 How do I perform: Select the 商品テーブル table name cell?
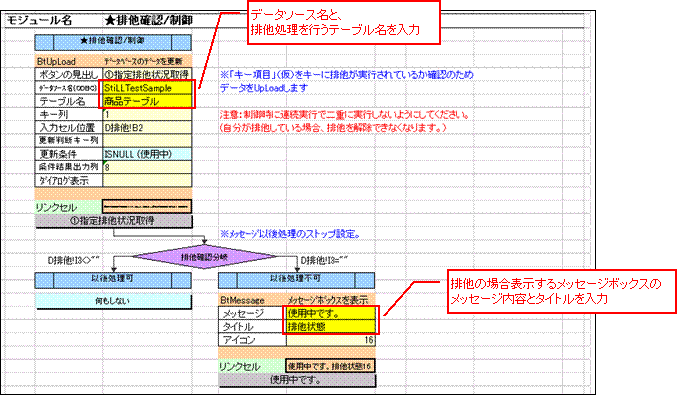(x=147, y=101)
